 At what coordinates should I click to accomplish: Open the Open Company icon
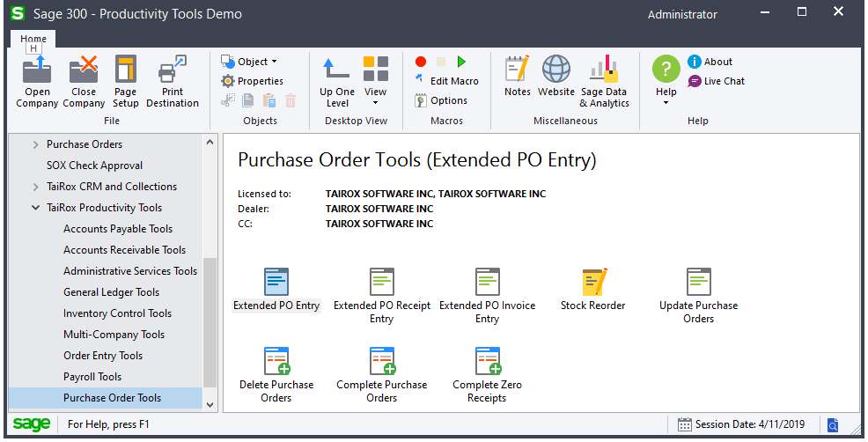37,81
